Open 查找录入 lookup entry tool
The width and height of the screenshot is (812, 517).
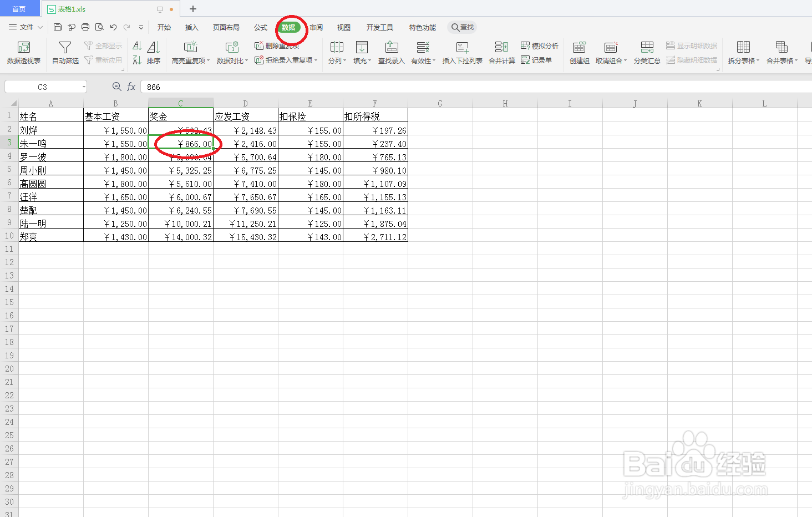click(x=392, y=53)
